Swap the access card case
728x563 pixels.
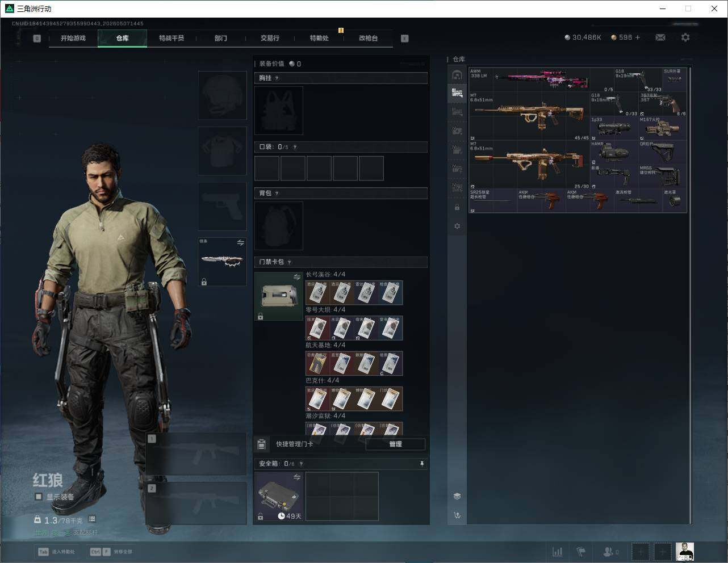pyautogui.click(x=296, y=277)
